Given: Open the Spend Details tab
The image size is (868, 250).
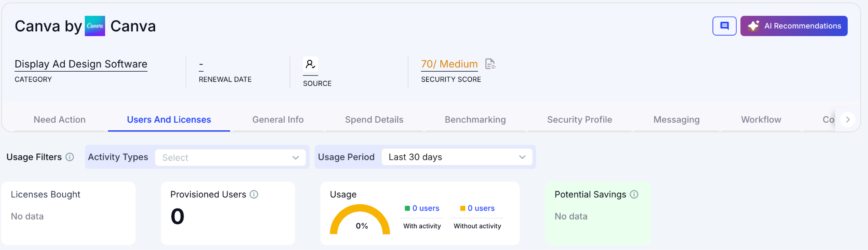Looking at the screenshot, I should [x=374, y=120].
